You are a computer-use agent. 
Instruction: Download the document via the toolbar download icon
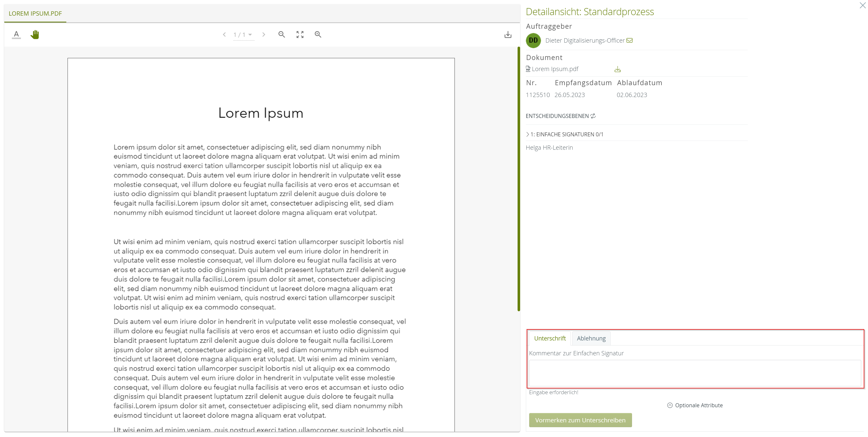point(508,34)
